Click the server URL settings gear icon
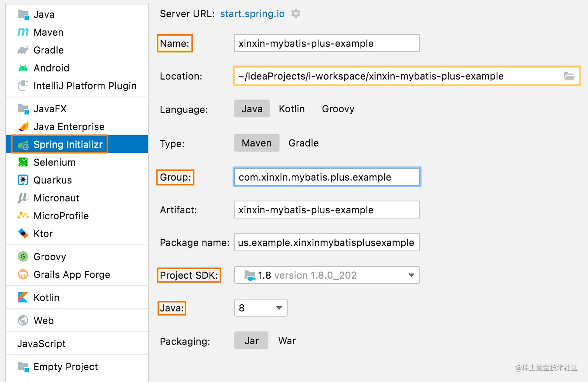Screen dimensions: 588x382 (296, 14)
